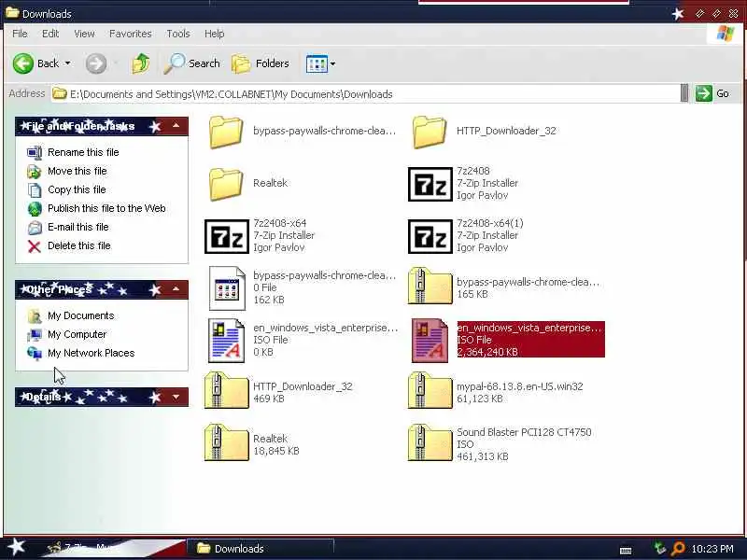Click Move this file
This screenshot has width=747, height=560.
coord(78,171)
